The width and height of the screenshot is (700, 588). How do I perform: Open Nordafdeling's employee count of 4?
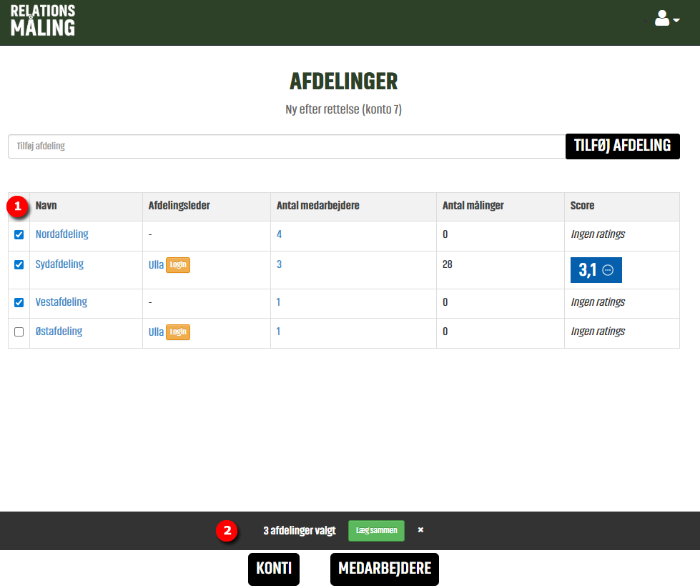279,234
